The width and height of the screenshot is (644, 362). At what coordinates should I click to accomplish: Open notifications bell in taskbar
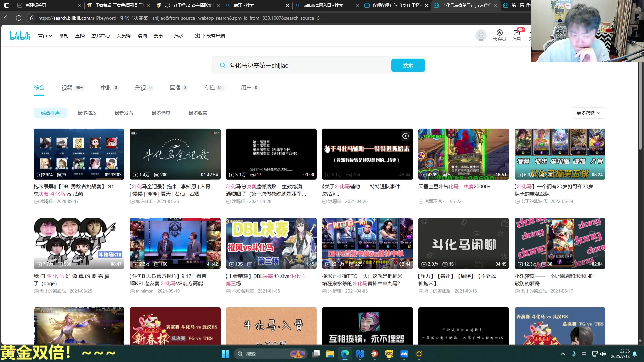coord(635,354)
